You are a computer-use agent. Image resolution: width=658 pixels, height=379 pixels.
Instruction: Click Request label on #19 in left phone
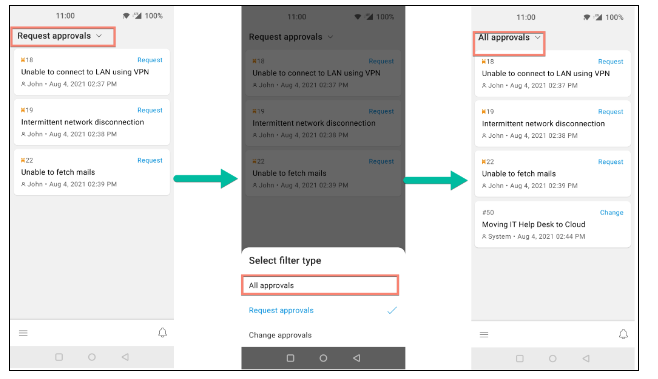pos(150,110)
